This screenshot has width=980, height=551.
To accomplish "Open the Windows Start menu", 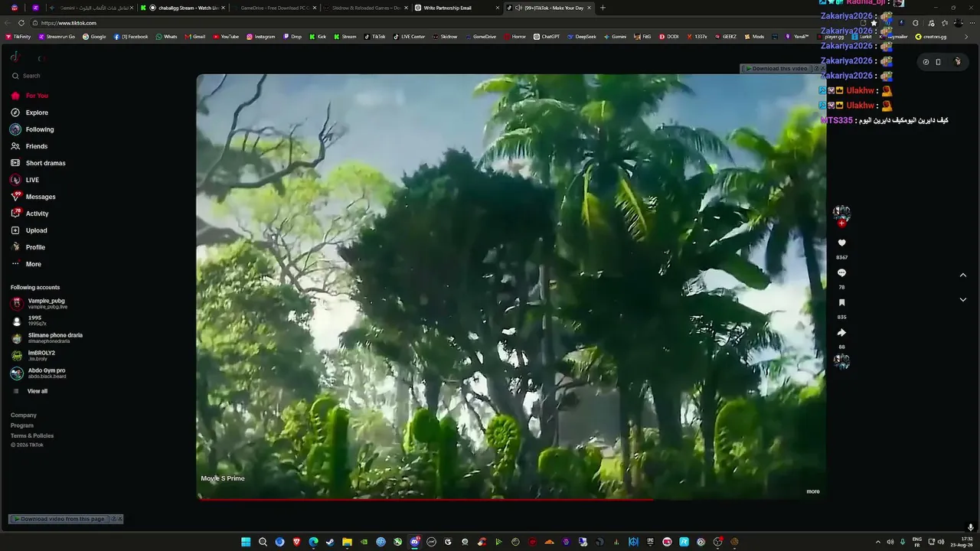I will pos(246,542).
